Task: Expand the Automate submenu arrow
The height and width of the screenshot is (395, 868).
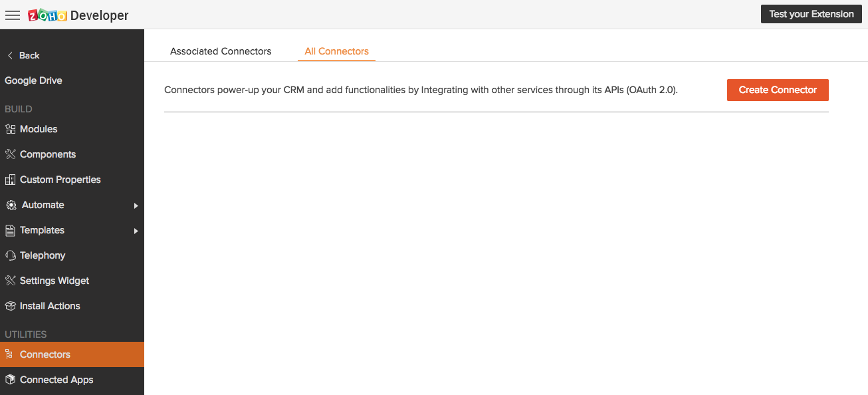Action: pyautogui.click(x=136, y=205)
